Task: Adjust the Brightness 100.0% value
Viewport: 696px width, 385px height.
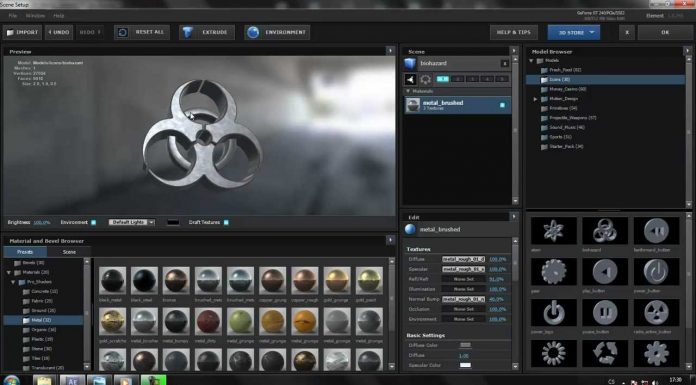Action: [x=42, y=222]
